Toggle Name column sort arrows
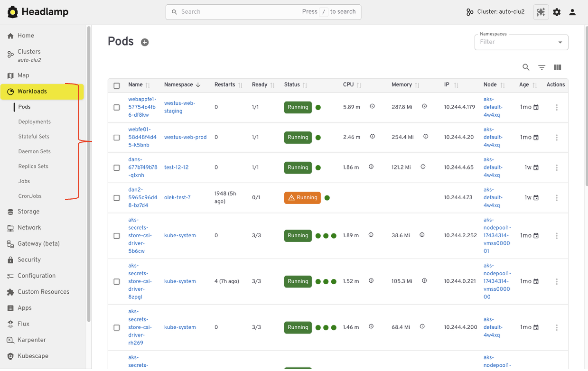 click(147, 85)
